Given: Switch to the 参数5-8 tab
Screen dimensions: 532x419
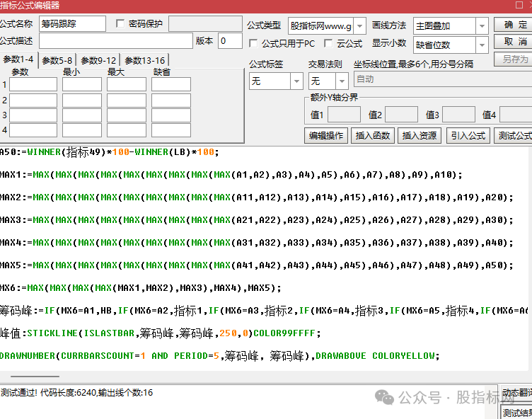Looking at the screenshot, I should 57,60.
